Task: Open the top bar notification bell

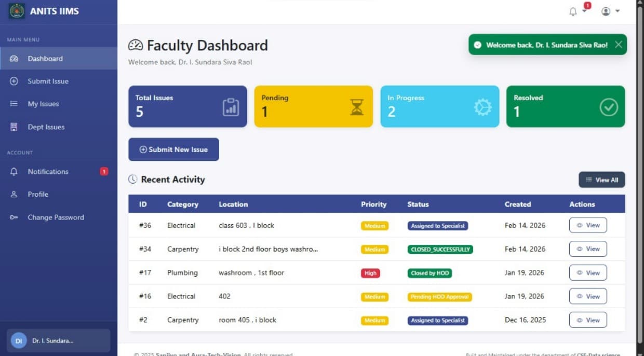Action: (x=573, y=11)
